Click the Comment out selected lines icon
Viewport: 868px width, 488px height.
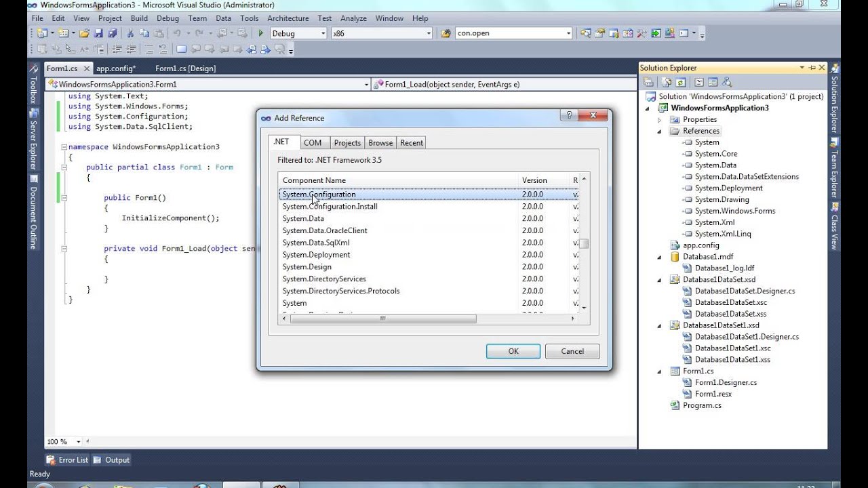tap(149, 49)
